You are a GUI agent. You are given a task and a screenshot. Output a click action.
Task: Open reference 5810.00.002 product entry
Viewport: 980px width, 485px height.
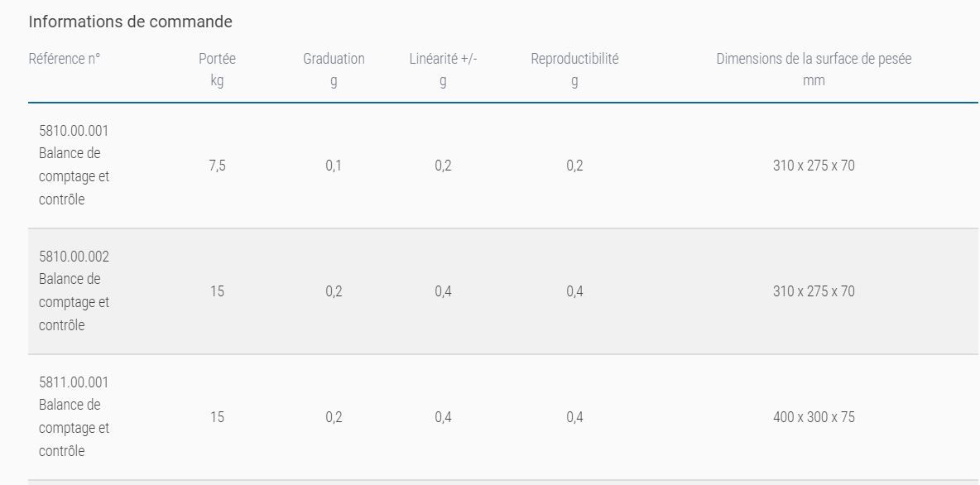74,257
